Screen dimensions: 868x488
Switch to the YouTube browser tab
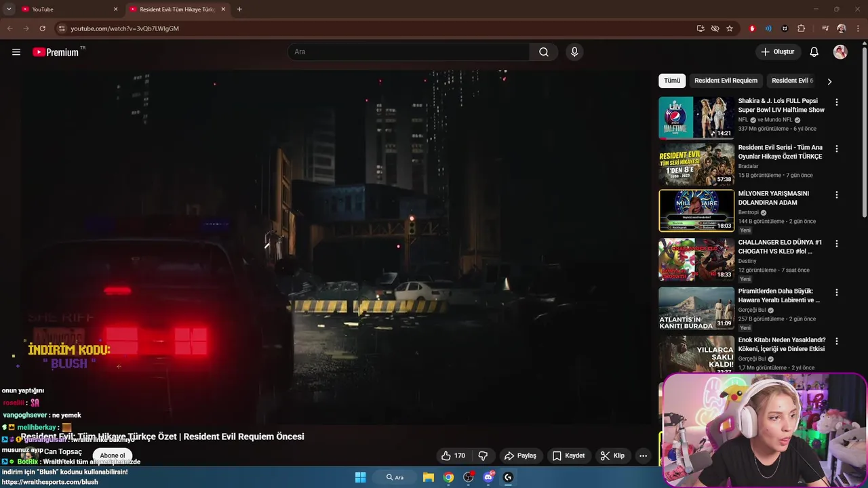click(68, 9)
